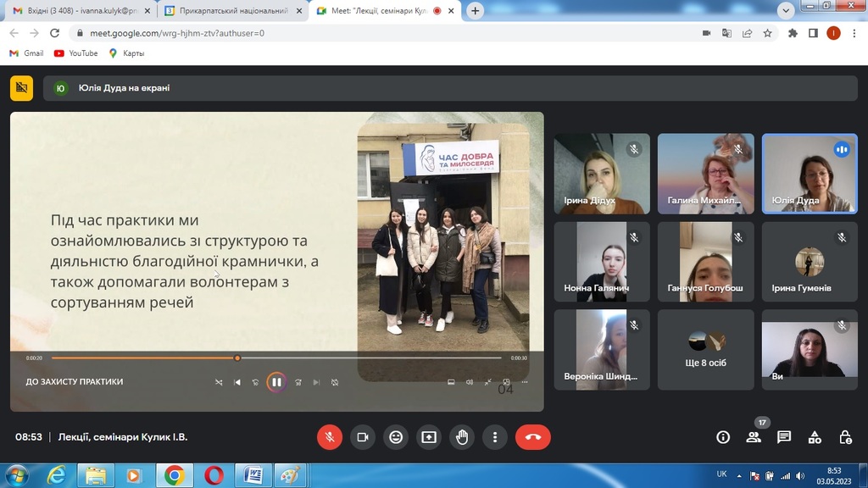The width and height of the screenshot is (868, 488).
Task: Expand Chrome tab search chevron
Action: click(x=785, y=11)
